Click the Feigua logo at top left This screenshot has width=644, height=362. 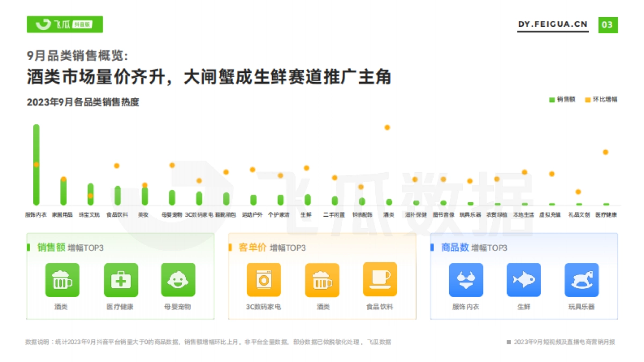click(x=64, y=24)
